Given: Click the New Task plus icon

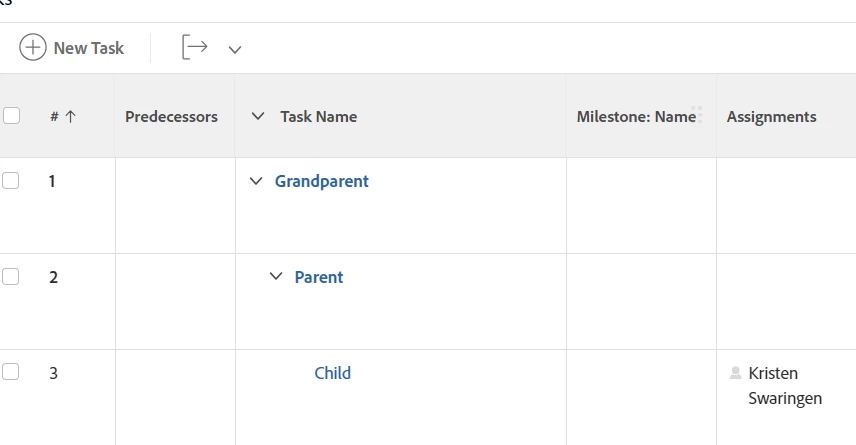Looking at the screenshot, I should (x=33, y=48).
